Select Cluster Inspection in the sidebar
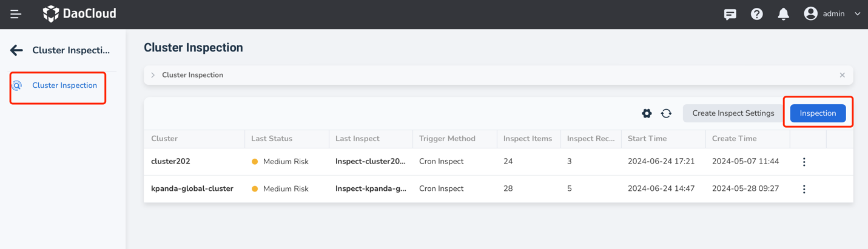868x249 pixels. point(64,85)
